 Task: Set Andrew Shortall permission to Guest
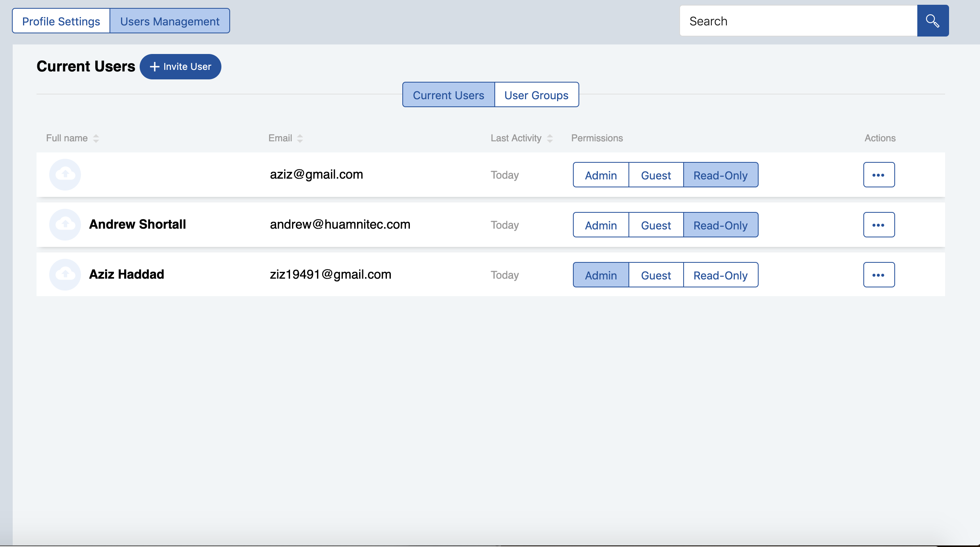point(656,225)
